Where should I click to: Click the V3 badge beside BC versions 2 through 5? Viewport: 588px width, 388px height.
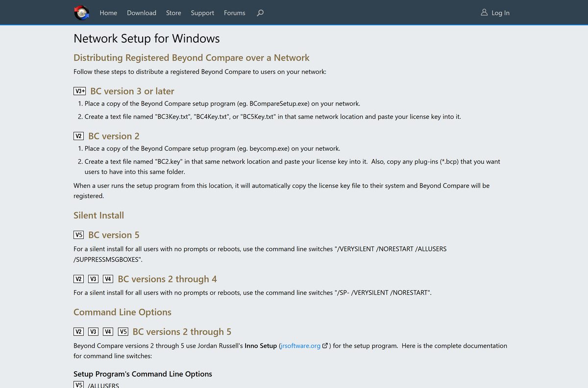tap(94, 332)
